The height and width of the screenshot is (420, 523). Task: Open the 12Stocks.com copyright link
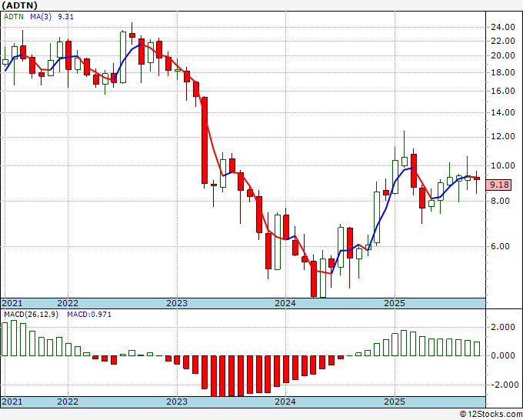tap(491, 414)
